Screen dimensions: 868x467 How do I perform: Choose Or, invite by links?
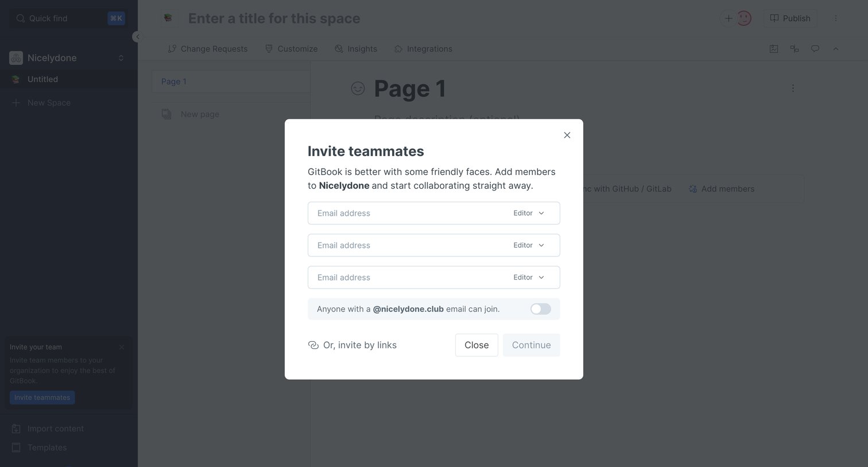click(x=352, y=345)
